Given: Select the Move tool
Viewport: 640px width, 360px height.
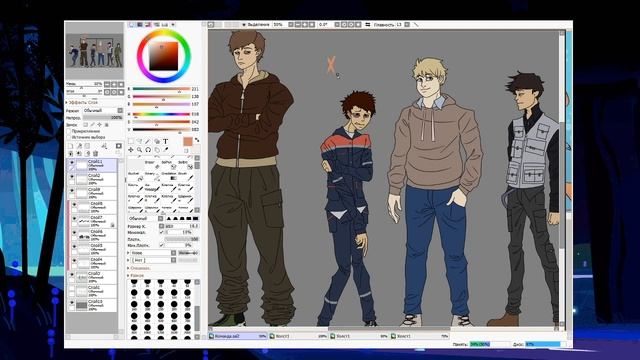Looking at the screenshot, I should (131, 150).
